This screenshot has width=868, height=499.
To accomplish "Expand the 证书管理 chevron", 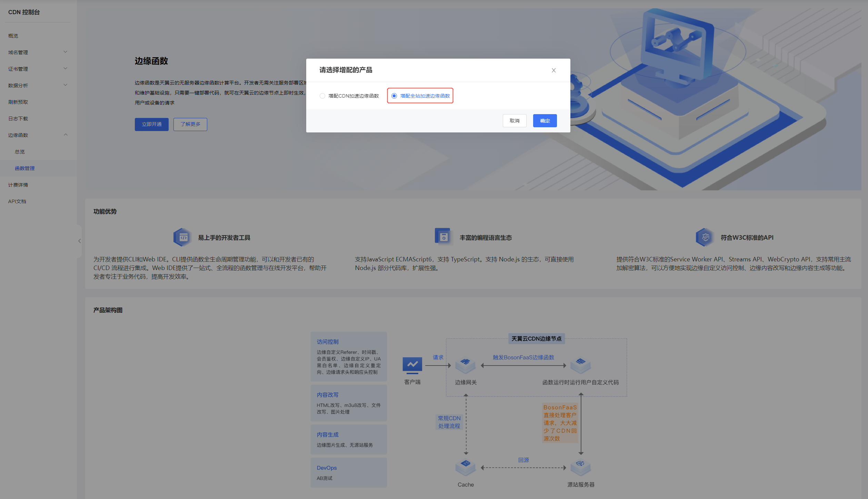I will [66, 69].
